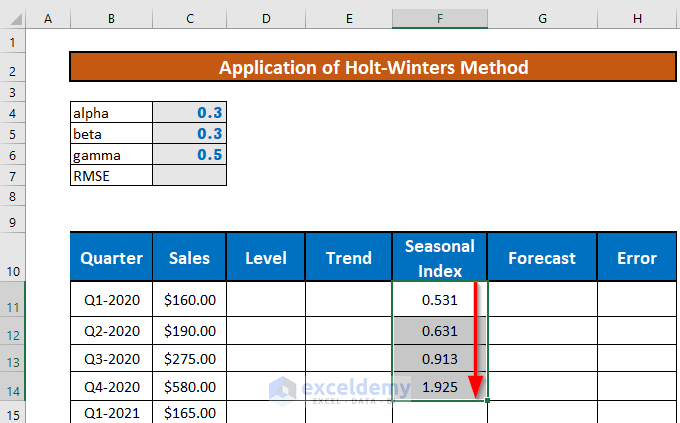This screenshot has width=680, height=423.
Task: Click the column H header
Action: (x=637, y=20)
